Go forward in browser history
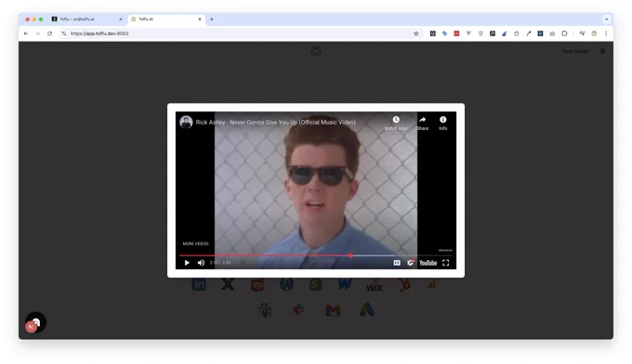The image size is (632, 364). (x=37, y=33)
